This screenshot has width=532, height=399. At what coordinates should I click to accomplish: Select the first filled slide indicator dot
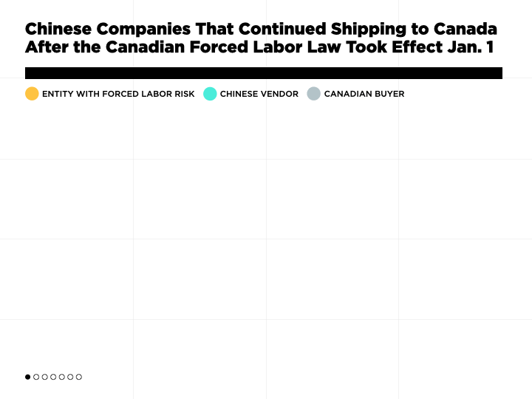[28, 377]
